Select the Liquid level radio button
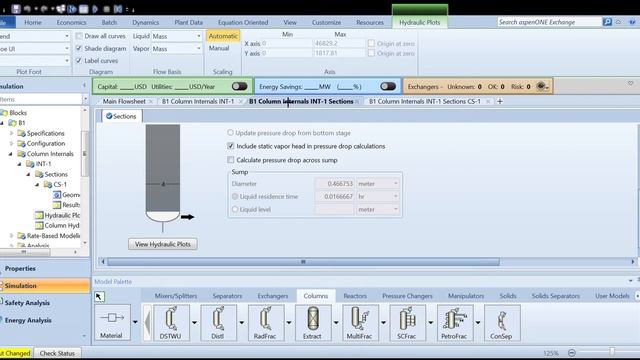The height and width of the screenshot is (360, 640). click(x=235, y=209)
